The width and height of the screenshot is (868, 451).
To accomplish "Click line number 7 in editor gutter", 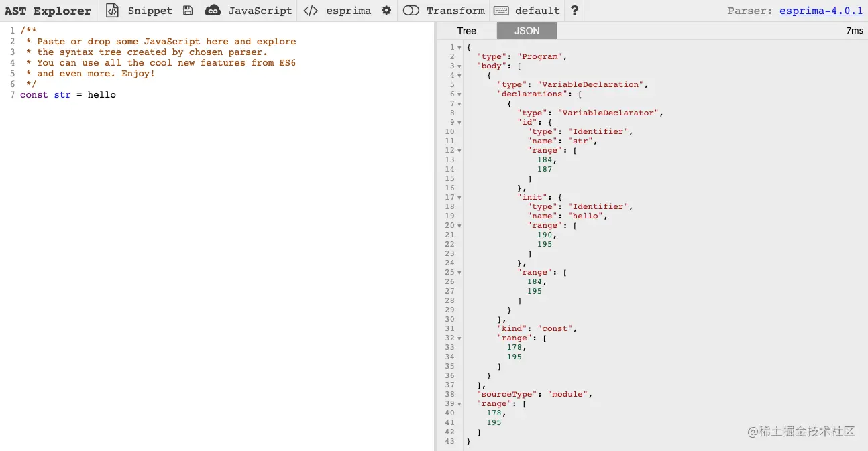I will click(12, 95).
